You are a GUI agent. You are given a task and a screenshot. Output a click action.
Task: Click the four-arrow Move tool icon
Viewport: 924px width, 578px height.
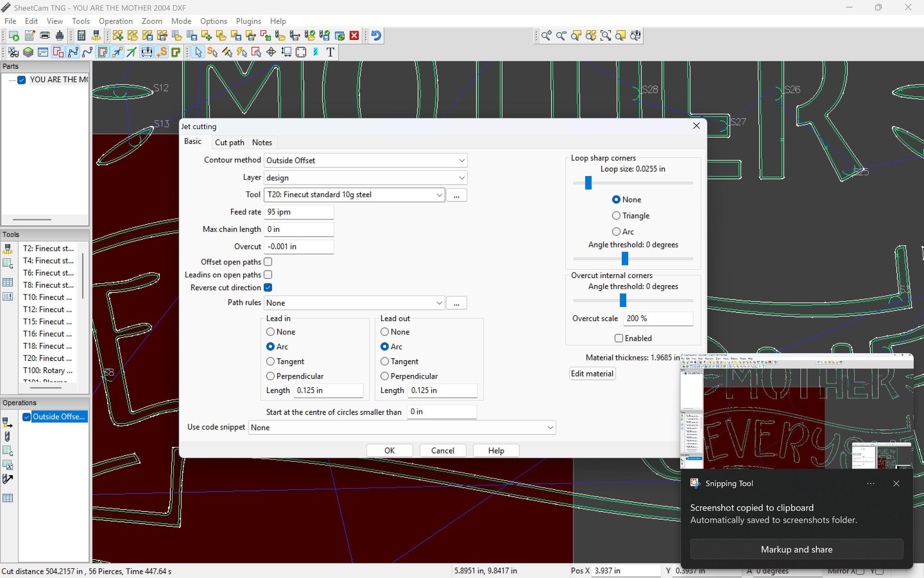coord(271,52)
